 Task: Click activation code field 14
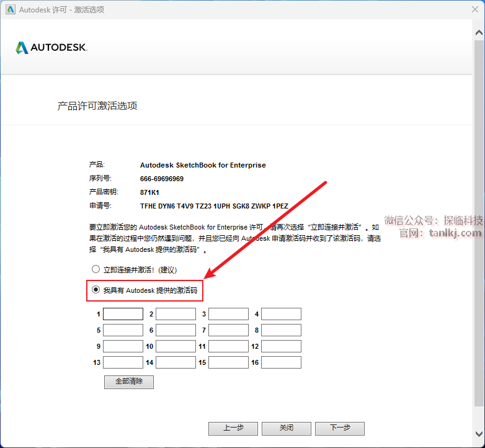click(176, 362)
